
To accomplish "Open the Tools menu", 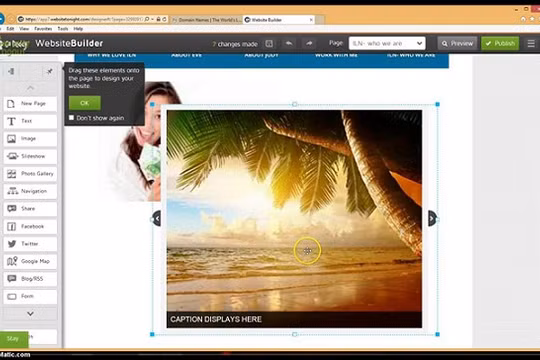I will point(63,29).
